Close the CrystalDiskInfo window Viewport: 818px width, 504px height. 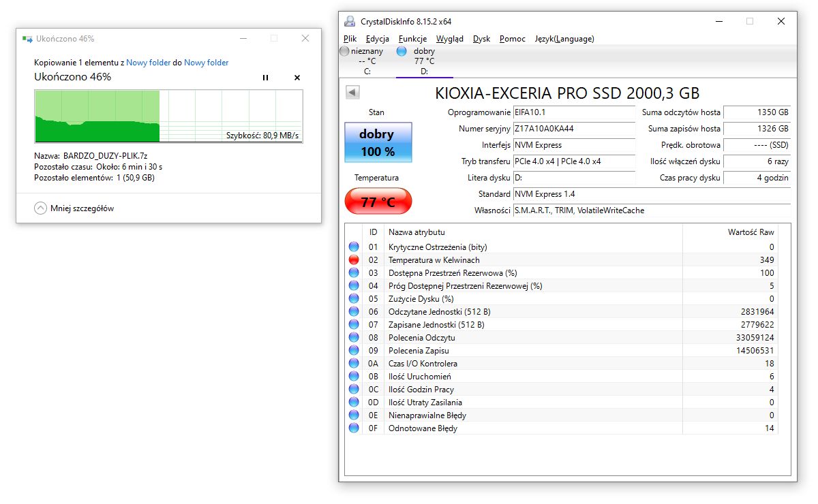coord(781,21)
